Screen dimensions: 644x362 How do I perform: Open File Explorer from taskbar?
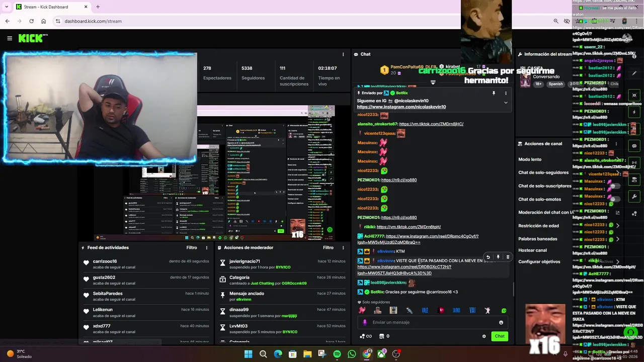pyautogui.click(x=307, y=354)
